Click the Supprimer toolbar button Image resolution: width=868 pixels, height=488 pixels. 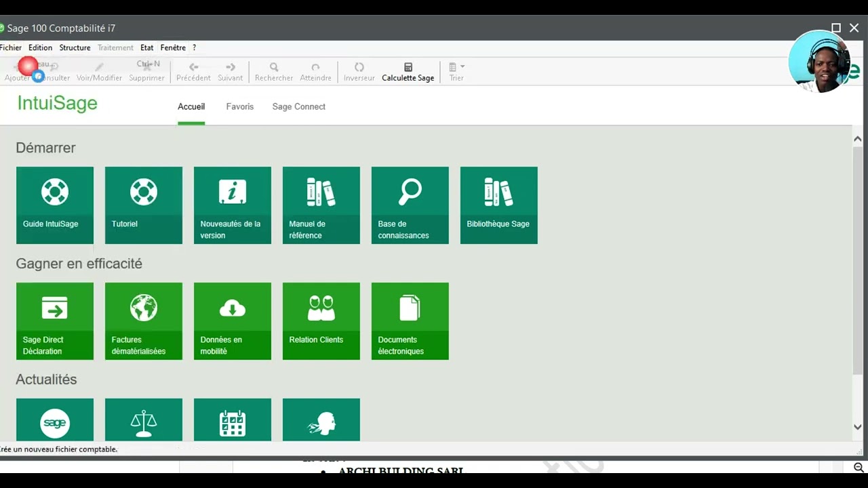[146, 72]
